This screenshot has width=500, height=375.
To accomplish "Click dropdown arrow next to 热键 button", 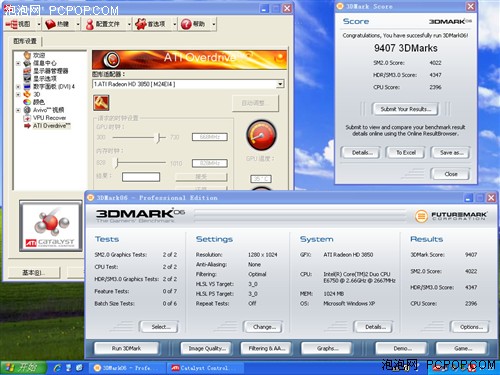I will coord(78,24).
